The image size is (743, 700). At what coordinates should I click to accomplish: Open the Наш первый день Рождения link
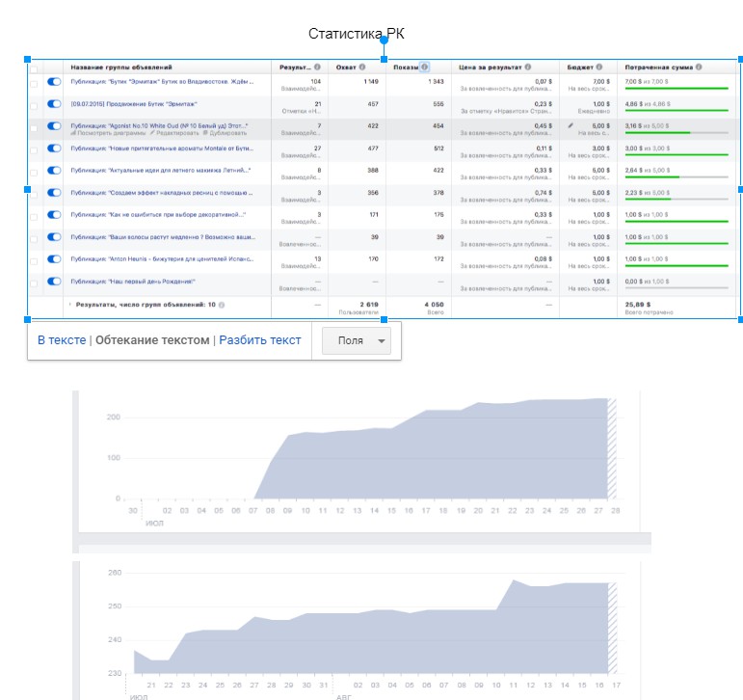(133, 282)
